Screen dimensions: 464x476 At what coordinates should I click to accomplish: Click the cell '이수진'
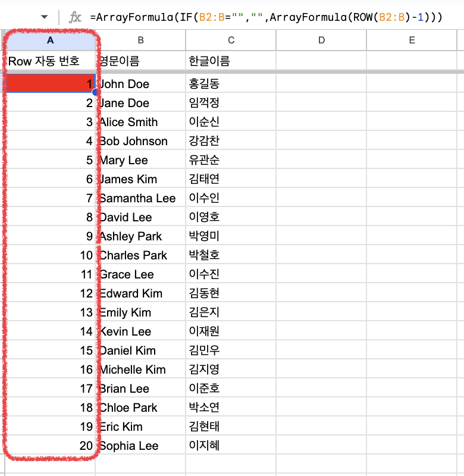point(231,274)
